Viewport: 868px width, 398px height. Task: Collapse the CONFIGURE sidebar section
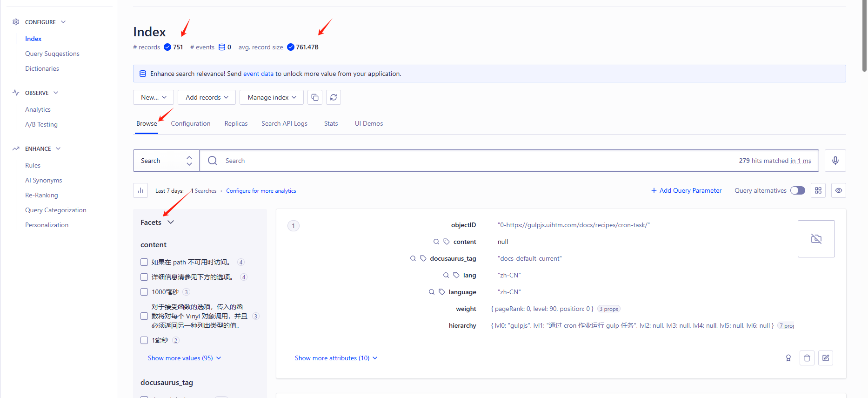pyautogui.click(x=63, y=22)
